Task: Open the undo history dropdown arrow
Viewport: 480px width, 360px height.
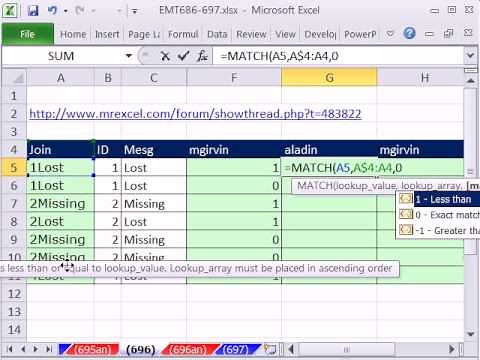Action: point(66,11)
